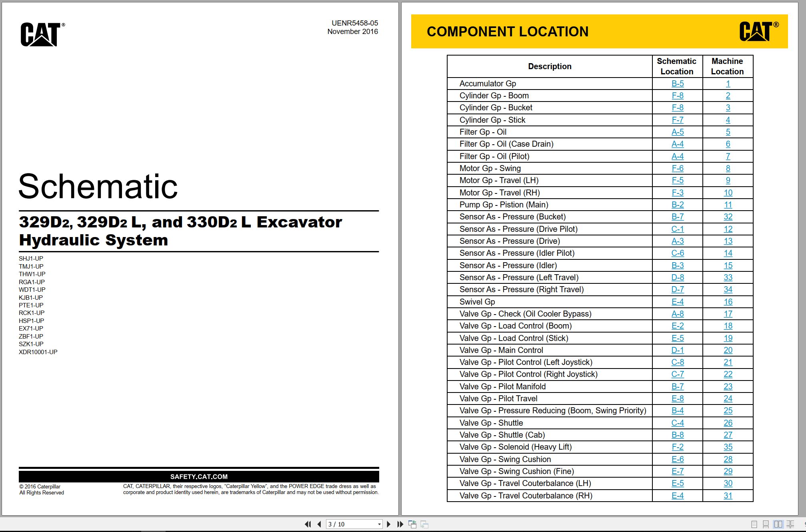
Task: Click the CAT logo on cover page
Action: click(x=42, y=34)
